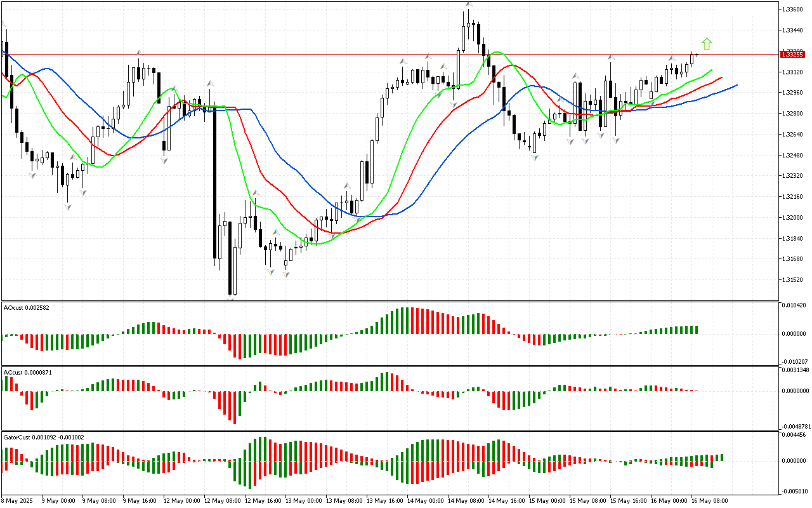Click the 1.33600 price axis label
812x508 pixels.
792,10
